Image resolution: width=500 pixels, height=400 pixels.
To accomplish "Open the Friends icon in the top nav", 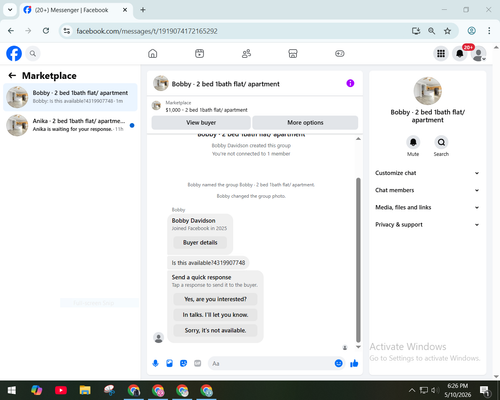I will [246, 53].
